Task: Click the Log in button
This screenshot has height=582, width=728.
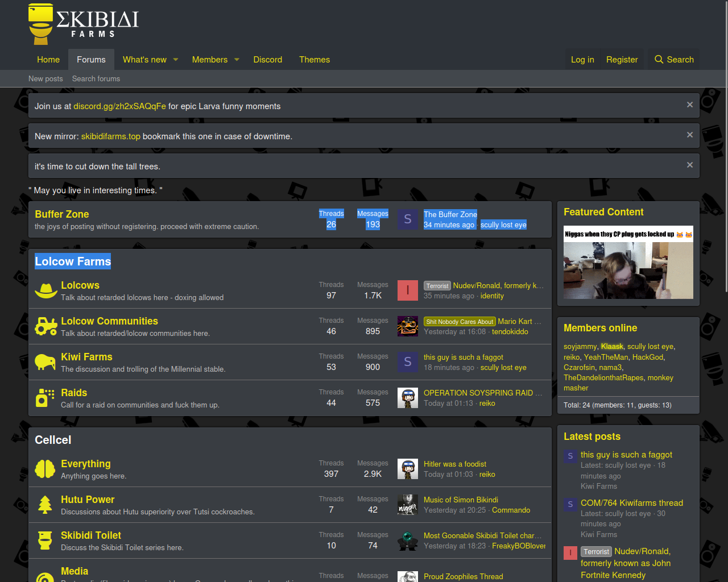Action: coord(582,60)
